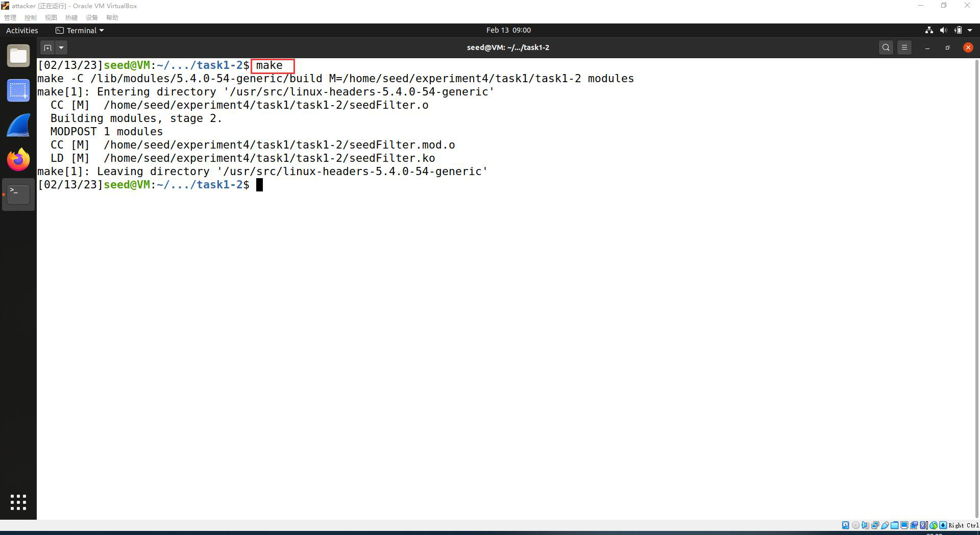
Task: Open the 视图 menu in VirtualBox
Action: click(51, 17)
